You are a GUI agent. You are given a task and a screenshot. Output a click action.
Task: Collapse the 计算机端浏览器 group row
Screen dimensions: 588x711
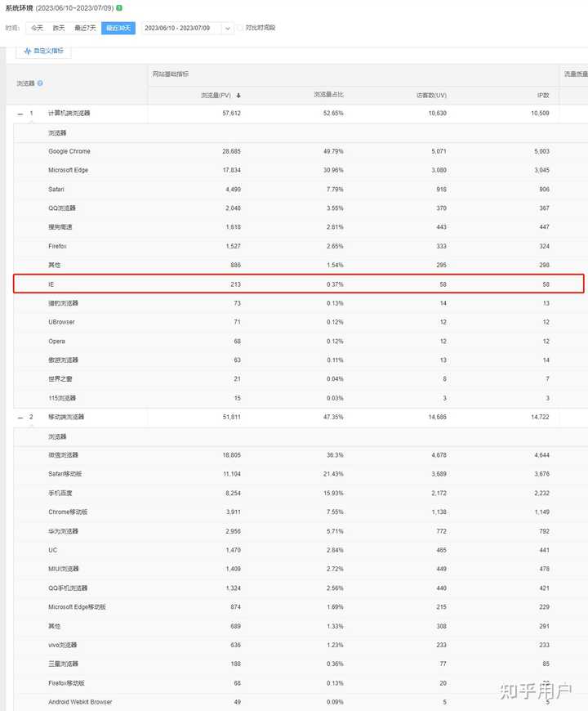click(20, 114)
